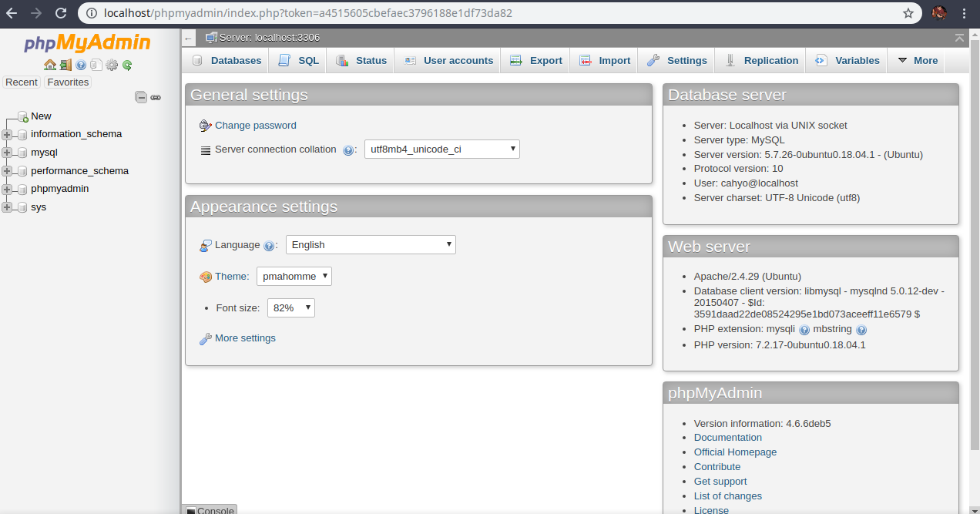
Task: Create a New database from the sidebar
Action: (x=40, y=116)
